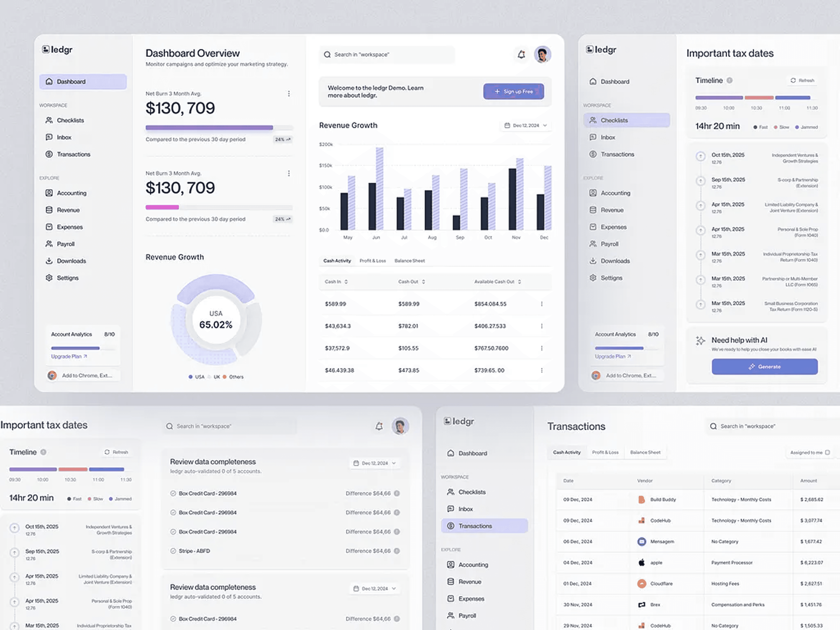840x630 pixels.
Task: Open three-dot menu on first Net Burn card
Action: click(x=289, y=94)
